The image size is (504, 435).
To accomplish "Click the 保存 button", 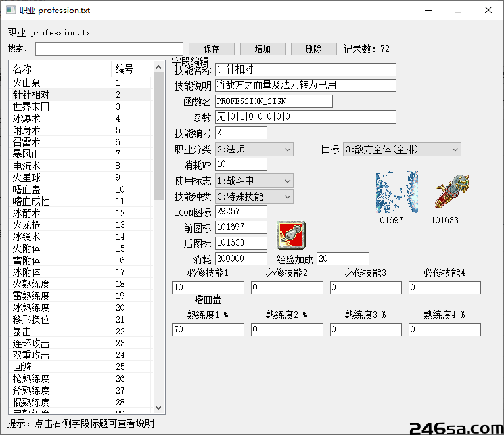I will [x=211, y=49].
